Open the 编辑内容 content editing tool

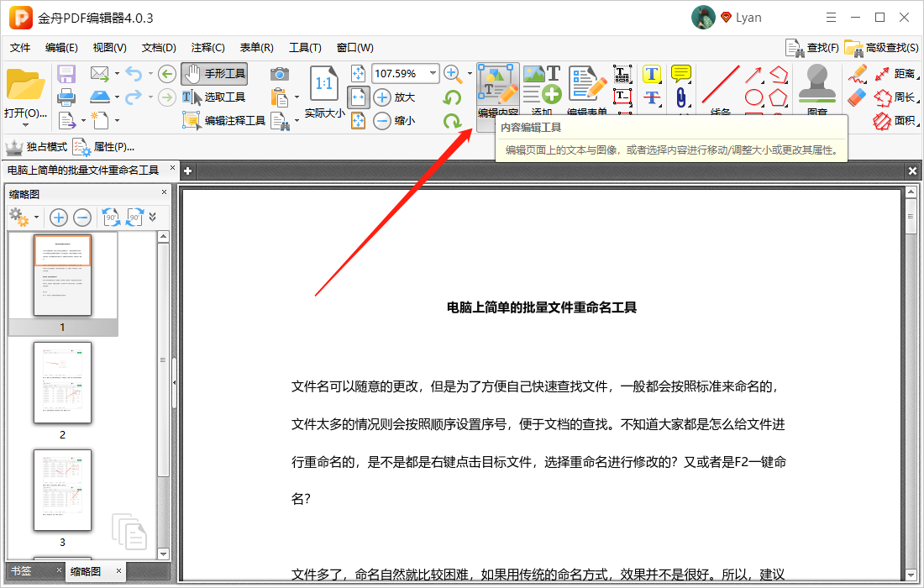pyautogui.click(x=497, y=88)
